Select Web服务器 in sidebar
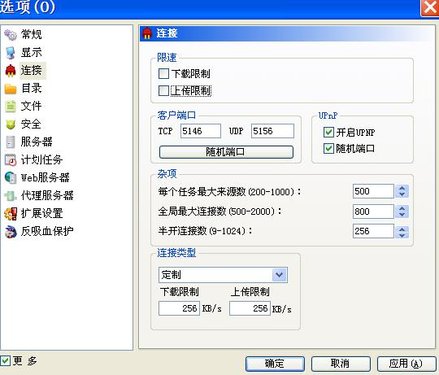The width and height of the screenshot is (439, 375). [x=45, y=178]
